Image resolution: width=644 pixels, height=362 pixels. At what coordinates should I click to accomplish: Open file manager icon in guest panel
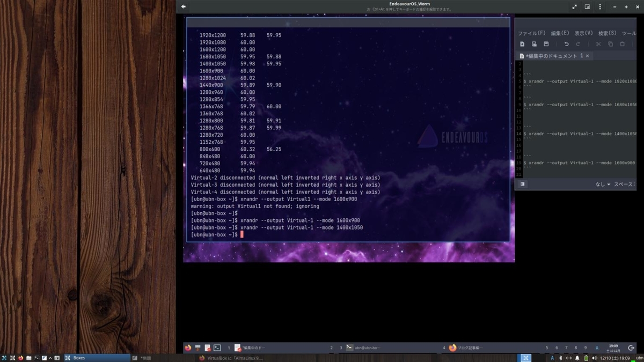click(197, 348)
